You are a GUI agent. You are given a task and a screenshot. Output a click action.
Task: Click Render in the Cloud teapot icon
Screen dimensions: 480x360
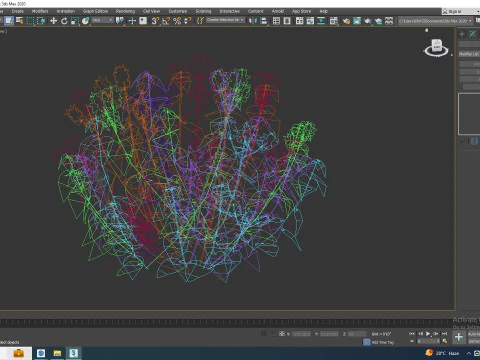point(378,21)
